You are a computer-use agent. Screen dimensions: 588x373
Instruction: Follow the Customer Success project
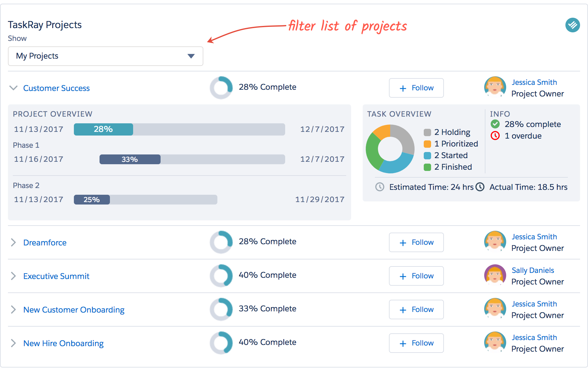click(416, 88)
